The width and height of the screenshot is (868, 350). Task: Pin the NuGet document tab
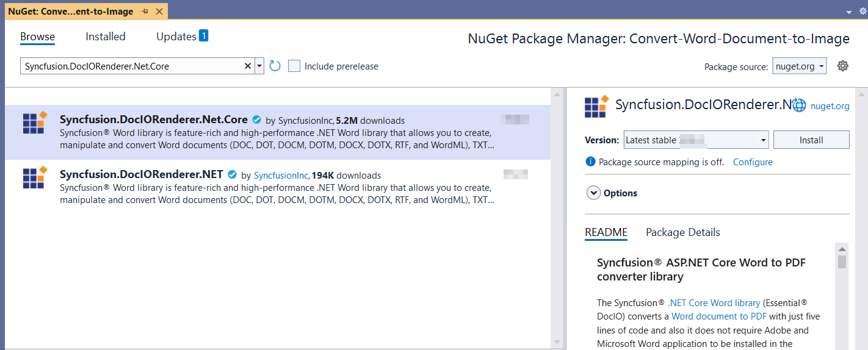point(145,12)
